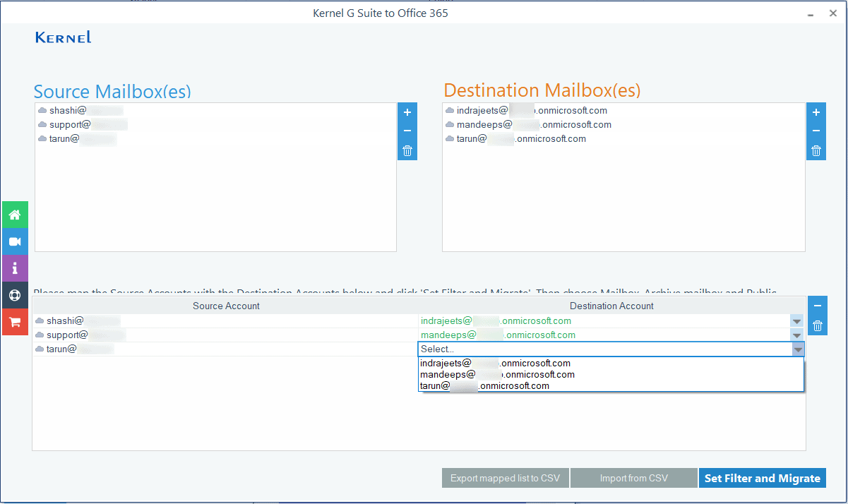The height and width of the screenshot is (504, 848).
Task: Remove mapping row using minus icon
Action: coord(818,306)
